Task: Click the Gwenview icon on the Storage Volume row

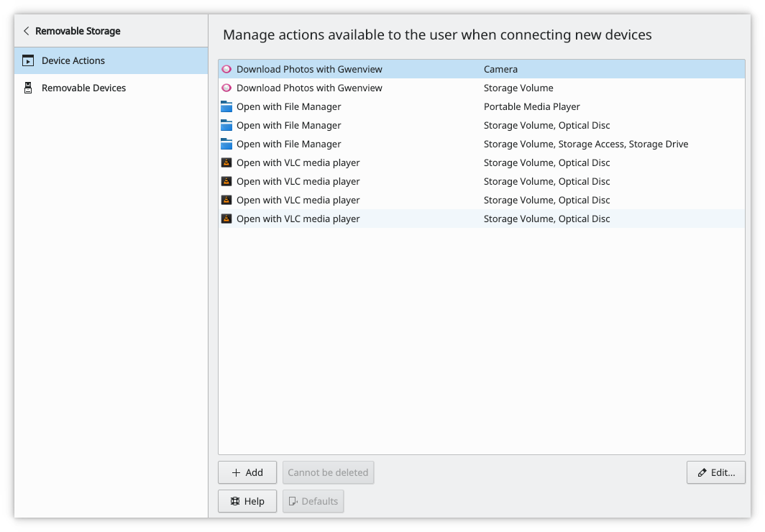Action: click(x=225, y=88)
